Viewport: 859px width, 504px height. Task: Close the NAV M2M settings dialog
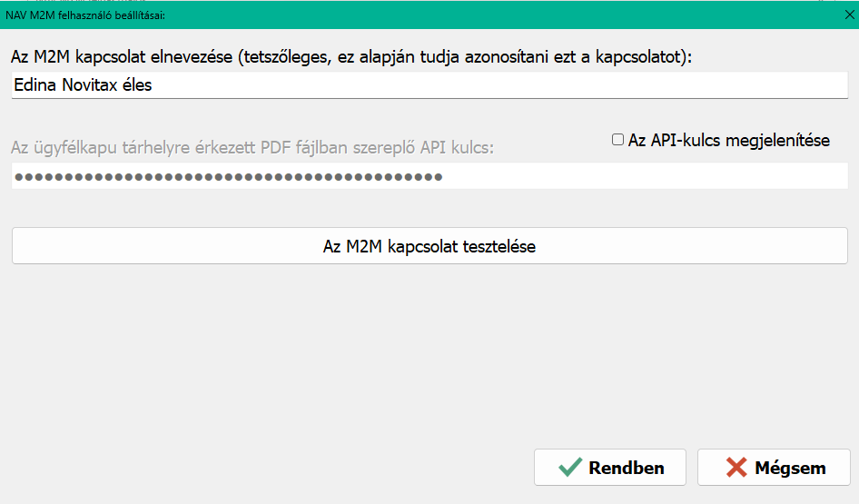849,15
